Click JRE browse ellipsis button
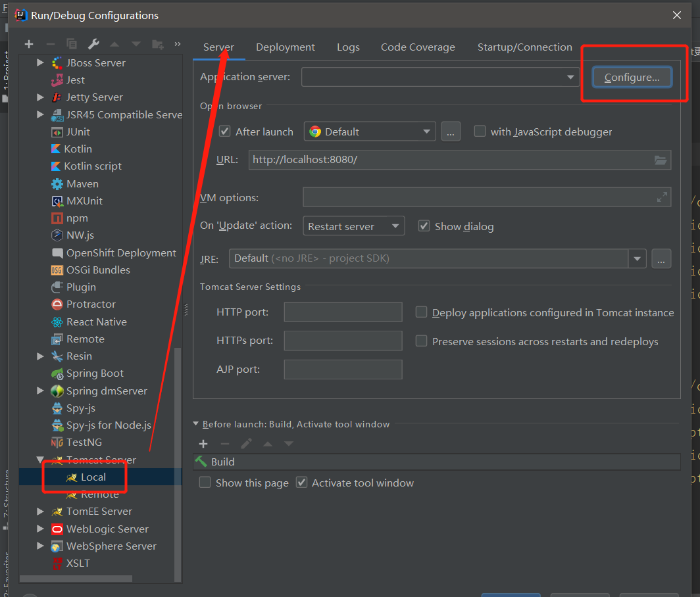The height and width of the screenshot is (597, 700). (661, 259)
